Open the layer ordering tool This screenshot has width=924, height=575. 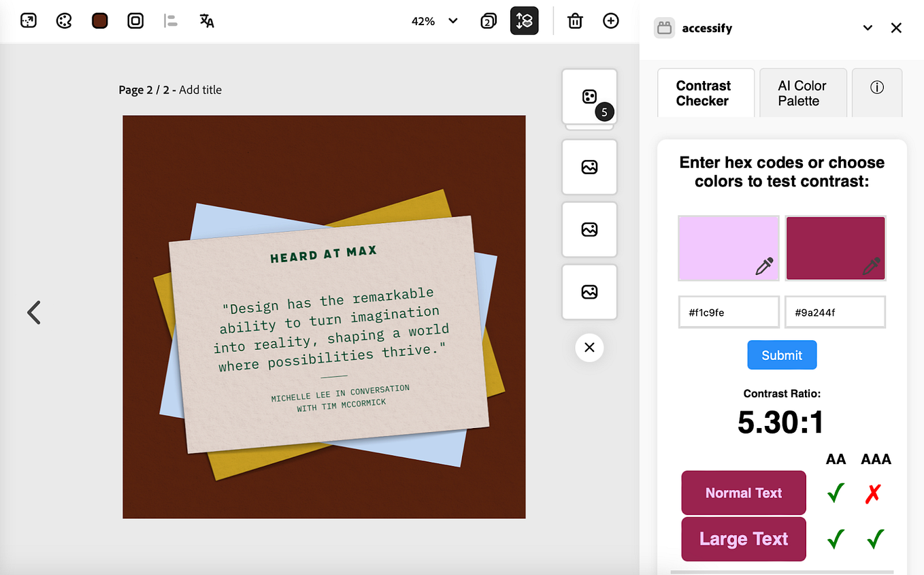[x=524, y=20]
